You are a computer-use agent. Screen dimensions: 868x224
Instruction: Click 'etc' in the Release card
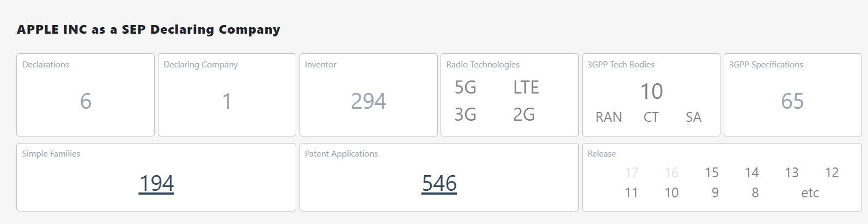(810, 193)
